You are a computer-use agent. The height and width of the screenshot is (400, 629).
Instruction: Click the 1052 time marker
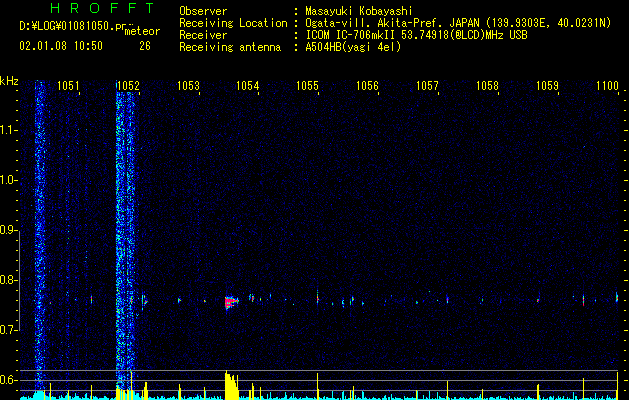coord(128,86)
